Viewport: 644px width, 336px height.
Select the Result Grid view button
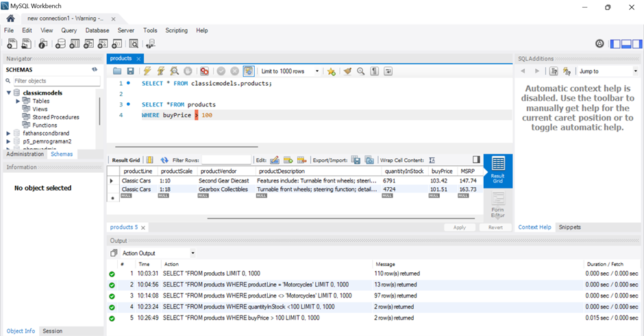(x=498, y=171)
